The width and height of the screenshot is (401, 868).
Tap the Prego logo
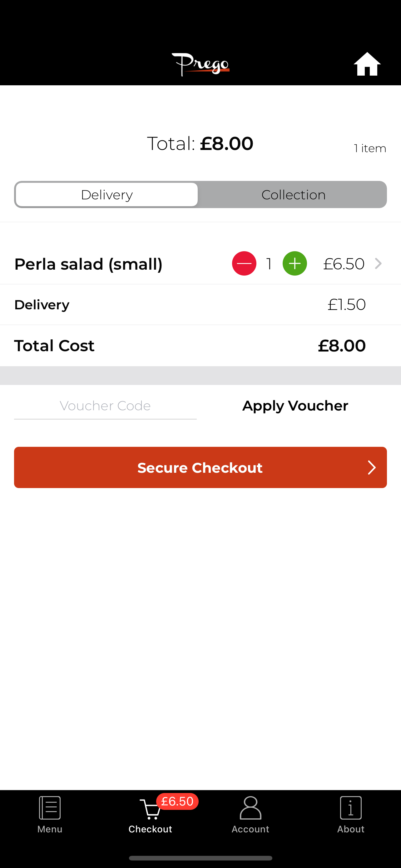(x=201, y=64)
